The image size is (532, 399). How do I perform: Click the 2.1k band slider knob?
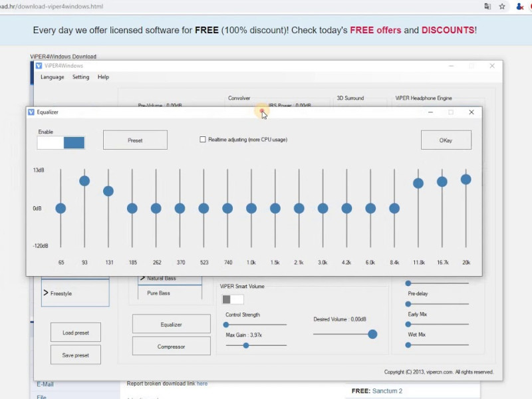tap(299, 208)
